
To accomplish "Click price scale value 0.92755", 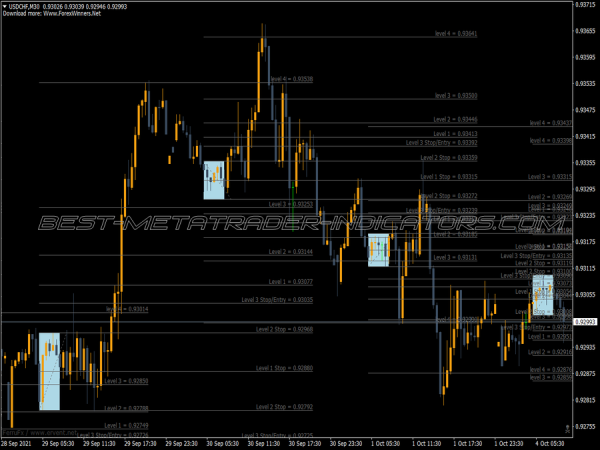I will (x=585, y=426).
